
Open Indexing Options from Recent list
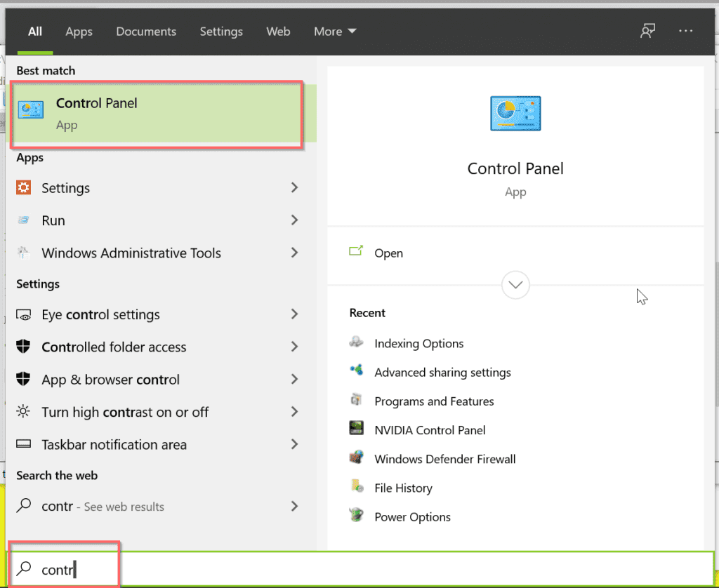[418, 343]
